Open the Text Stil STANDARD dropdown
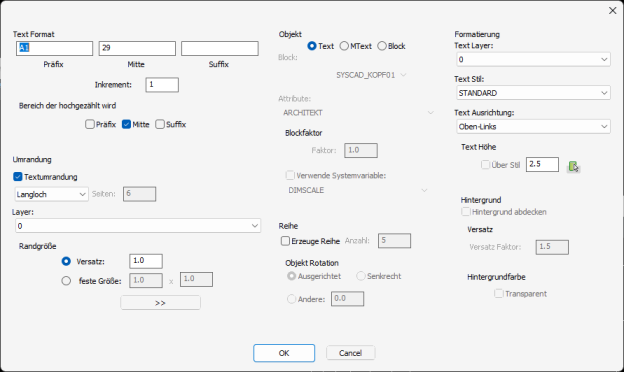Image resolution: width=624 pixels, height=372 pixels. point(533,93)
